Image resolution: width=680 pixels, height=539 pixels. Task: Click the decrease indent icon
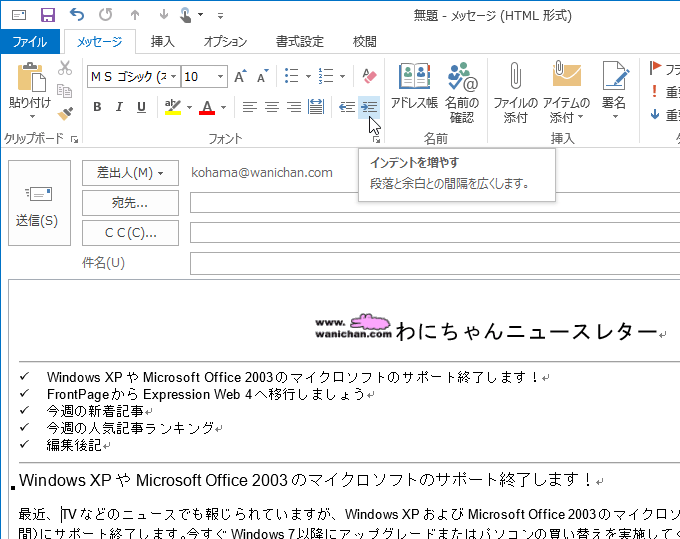click(x=347, y=107)
